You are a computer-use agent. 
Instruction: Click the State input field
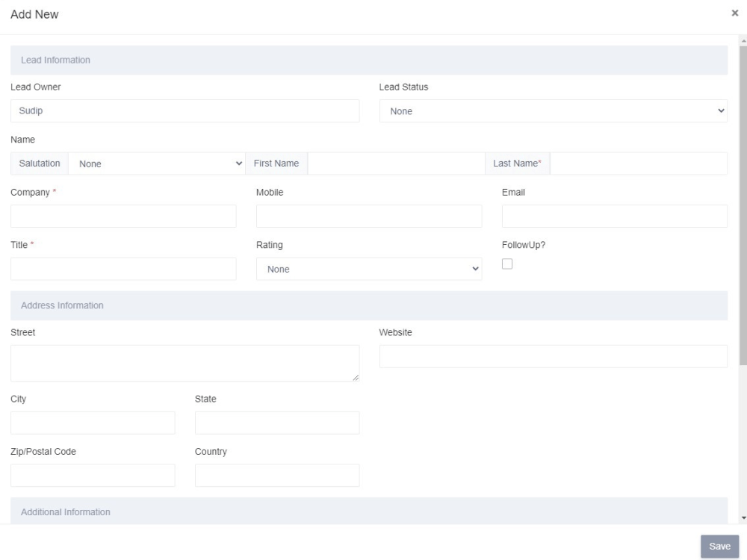click(x=276, y=422)
